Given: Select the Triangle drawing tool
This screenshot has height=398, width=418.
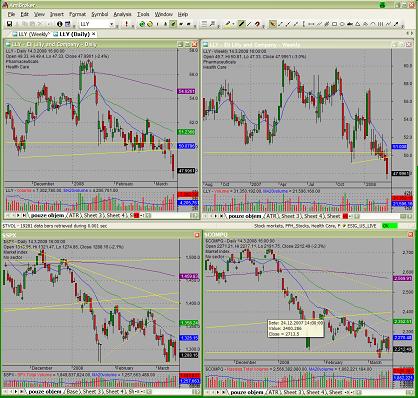Looking at the screenshot, I should click(358, 24).
